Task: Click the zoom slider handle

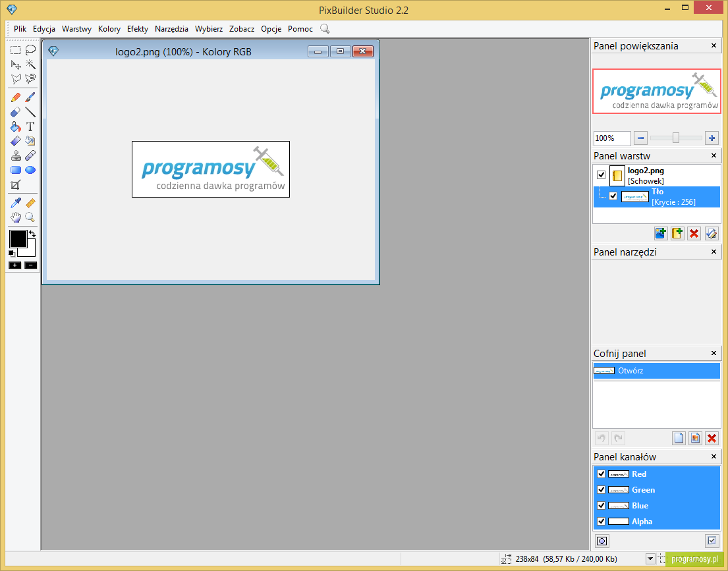Action: 676,138
